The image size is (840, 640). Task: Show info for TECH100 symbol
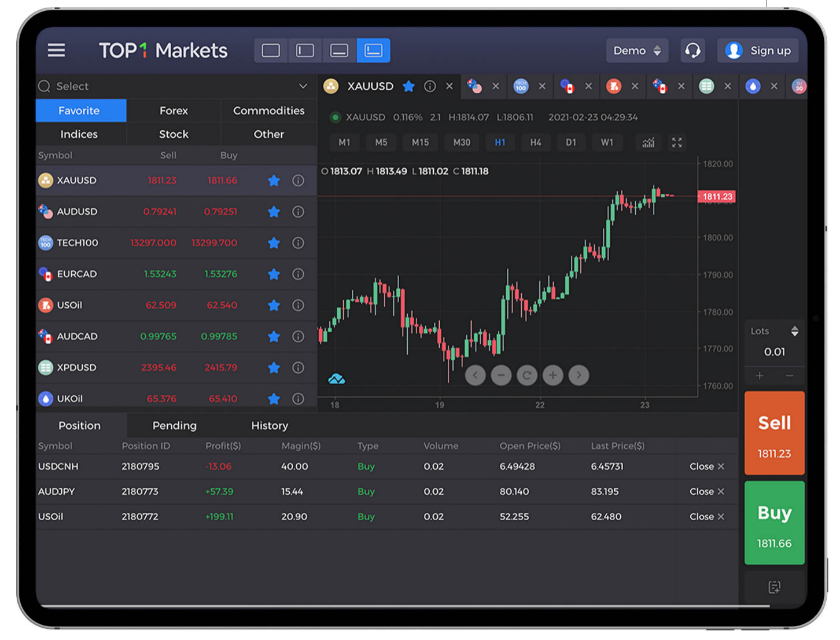[x=298, y=243]
